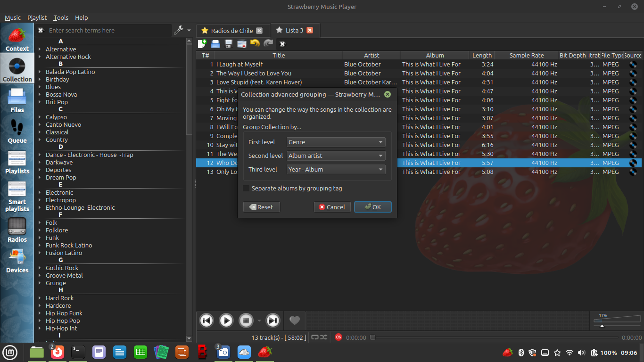
Task: Open the Context sidebar panel
Action: click(x=17, y=38)
